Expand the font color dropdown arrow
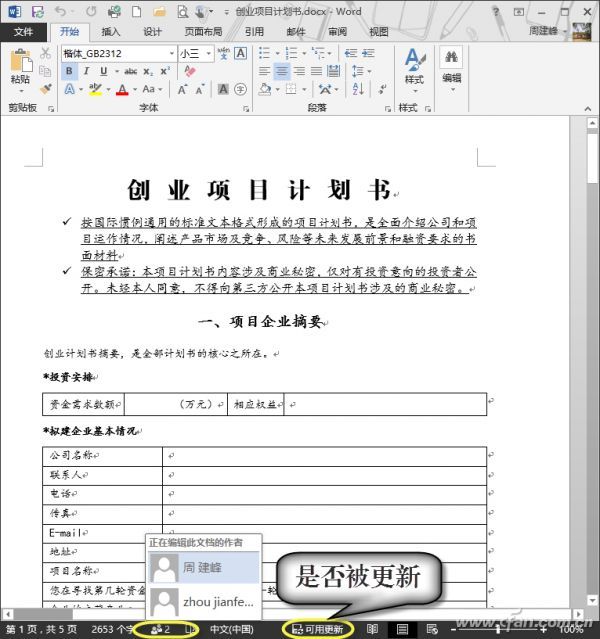 tap(135, 89)
